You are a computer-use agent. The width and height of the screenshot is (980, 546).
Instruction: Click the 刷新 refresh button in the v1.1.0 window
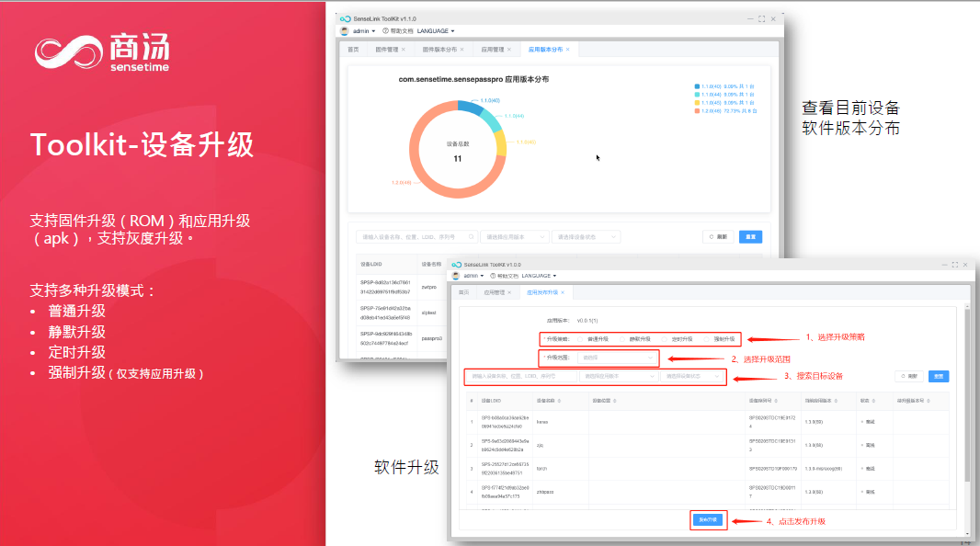pos(718,237)
